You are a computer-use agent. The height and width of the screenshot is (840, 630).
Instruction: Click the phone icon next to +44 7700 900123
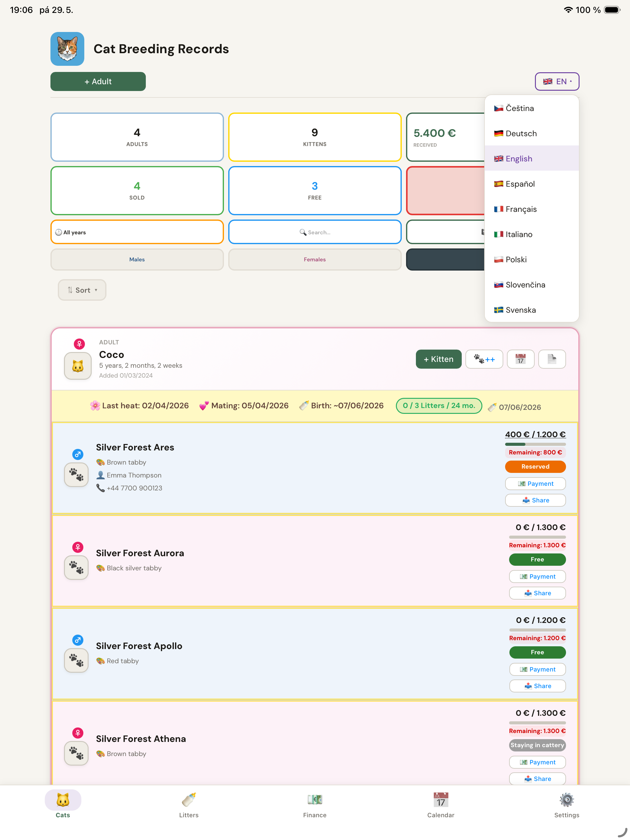[x=100, y=488]
